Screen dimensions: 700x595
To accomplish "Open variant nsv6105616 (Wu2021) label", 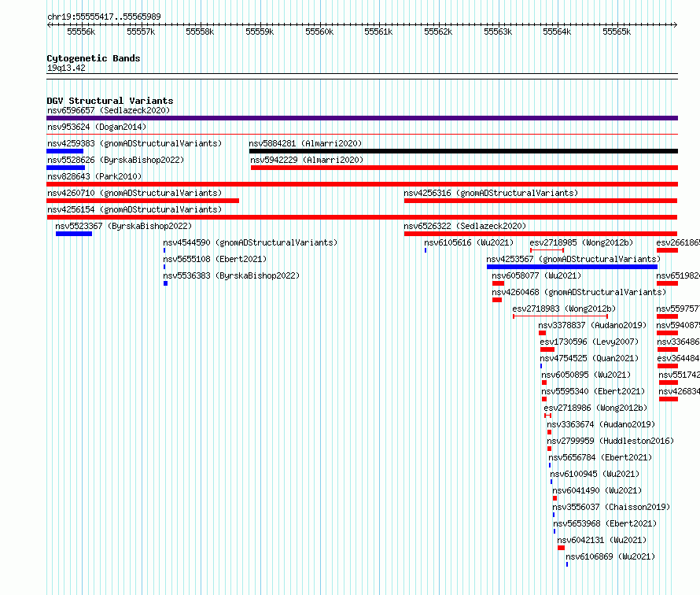I will [x=469, y=242].
